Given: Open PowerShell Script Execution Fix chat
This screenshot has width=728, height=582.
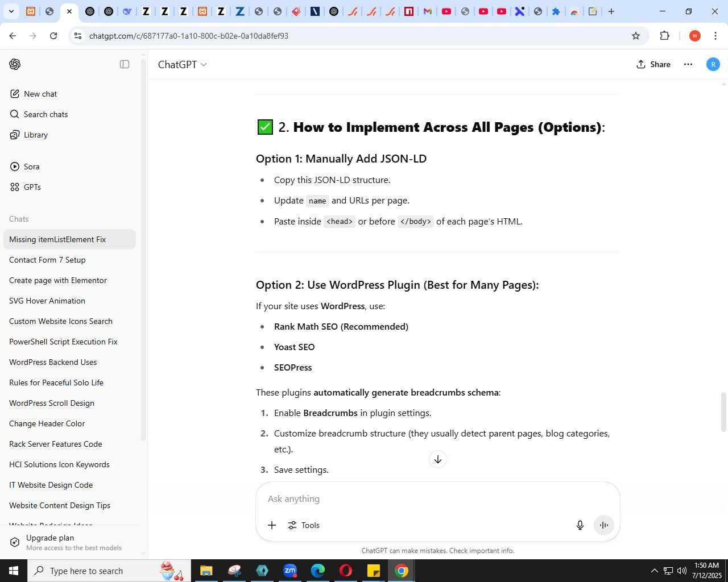Looking at the screenshot, I should (69, 342).
